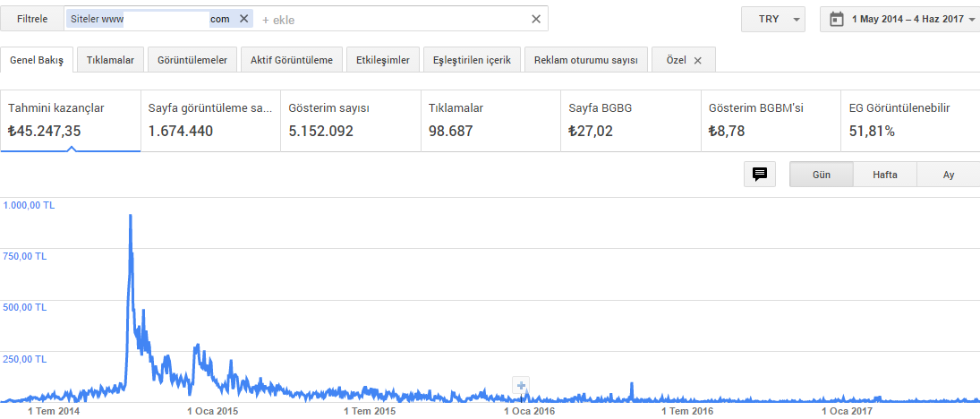Screen dimensions: 980x419
Task: Open the date range calendar icon
Action: [836, 20]
